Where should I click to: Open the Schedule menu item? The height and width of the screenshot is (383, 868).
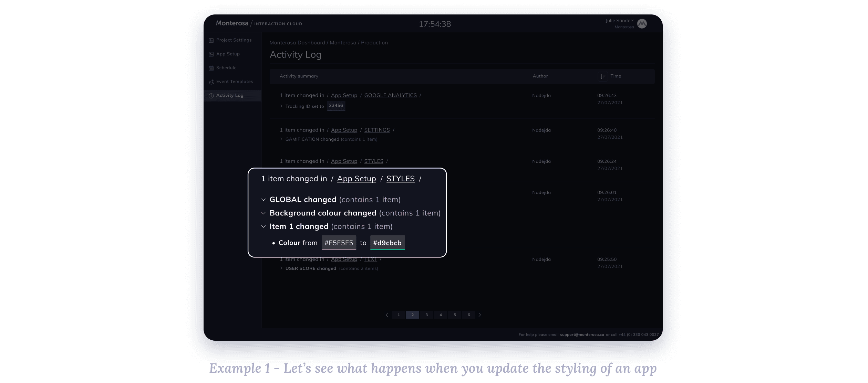(226, 68)
